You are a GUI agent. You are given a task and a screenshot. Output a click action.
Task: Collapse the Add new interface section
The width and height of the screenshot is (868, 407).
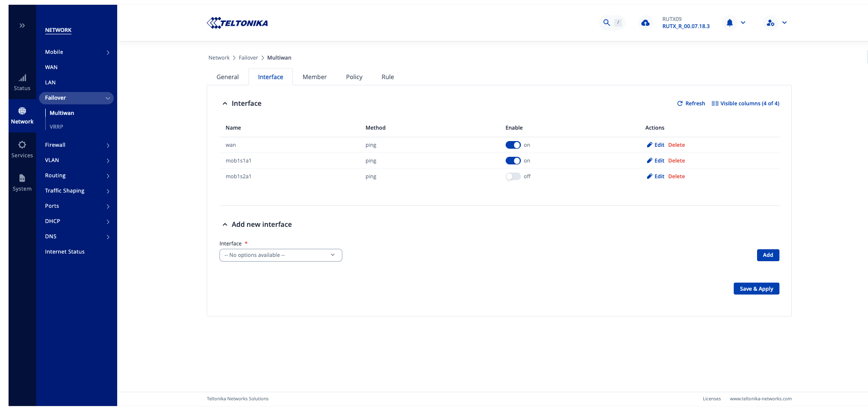click(x=225, y=224)
